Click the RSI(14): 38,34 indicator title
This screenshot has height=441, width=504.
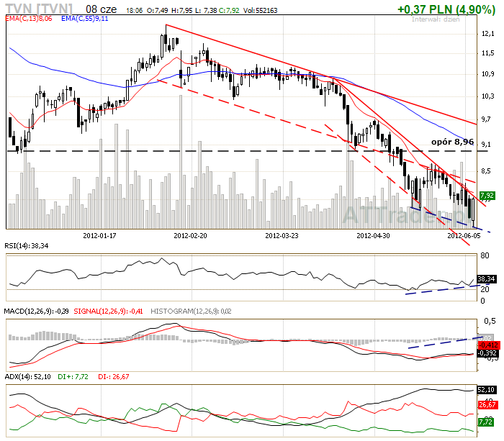click(x=27, y=246)
